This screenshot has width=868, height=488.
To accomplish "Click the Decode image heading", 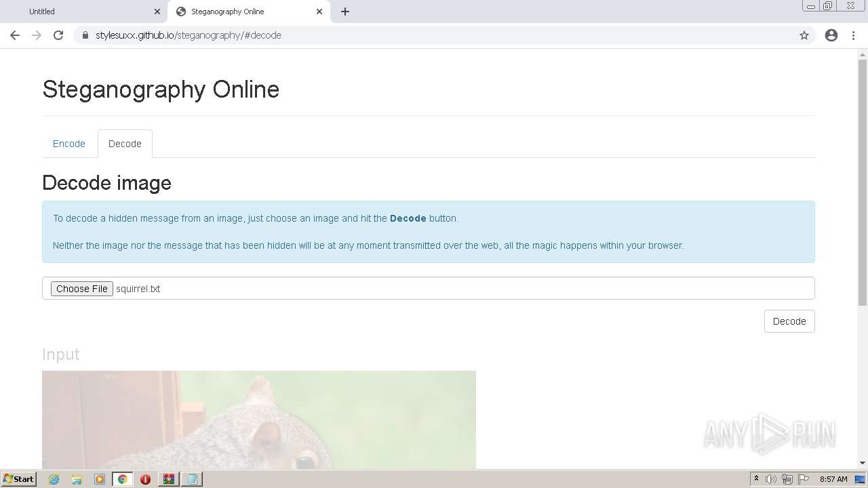I will tap(106, 183).
